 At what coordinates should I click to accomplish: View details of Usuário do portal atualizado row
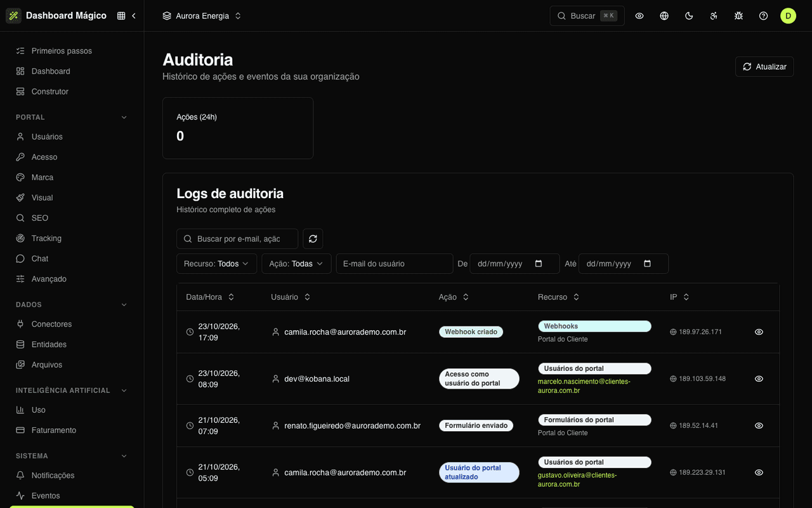pyautogui.click(x=759, y=472)
